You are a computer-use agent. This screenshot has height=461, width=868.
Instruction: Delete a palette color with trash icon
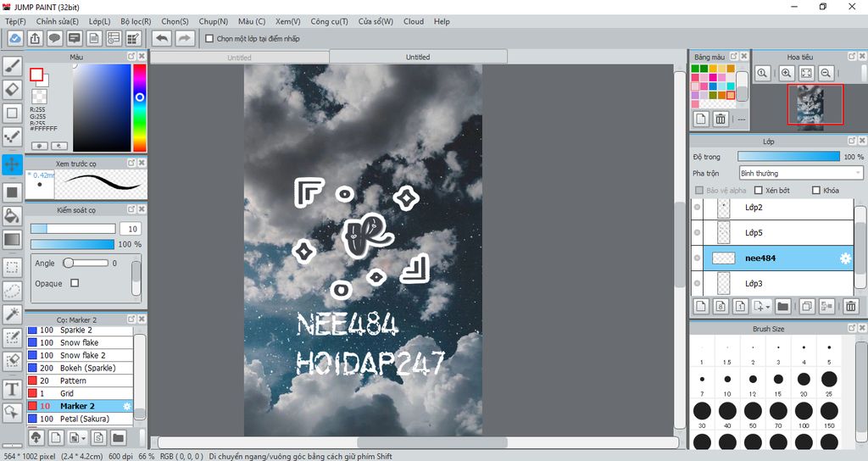pyautogui.click(x=721, y=119)
